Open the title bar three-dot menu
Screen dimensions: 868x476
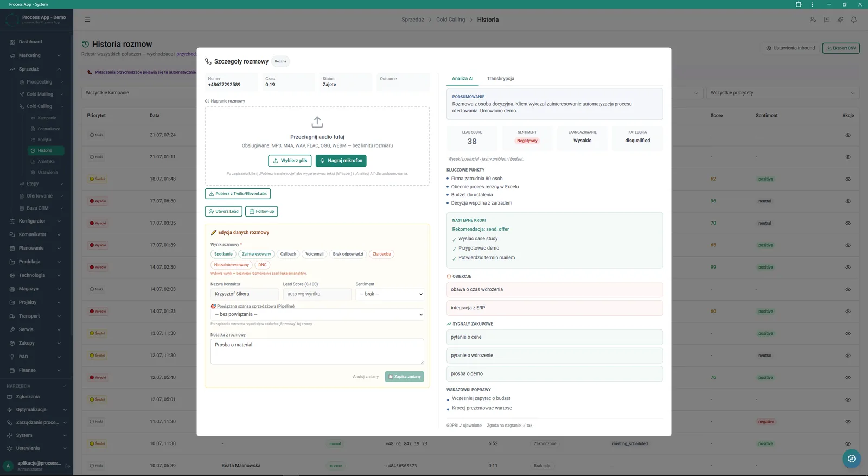coord(812,4)
